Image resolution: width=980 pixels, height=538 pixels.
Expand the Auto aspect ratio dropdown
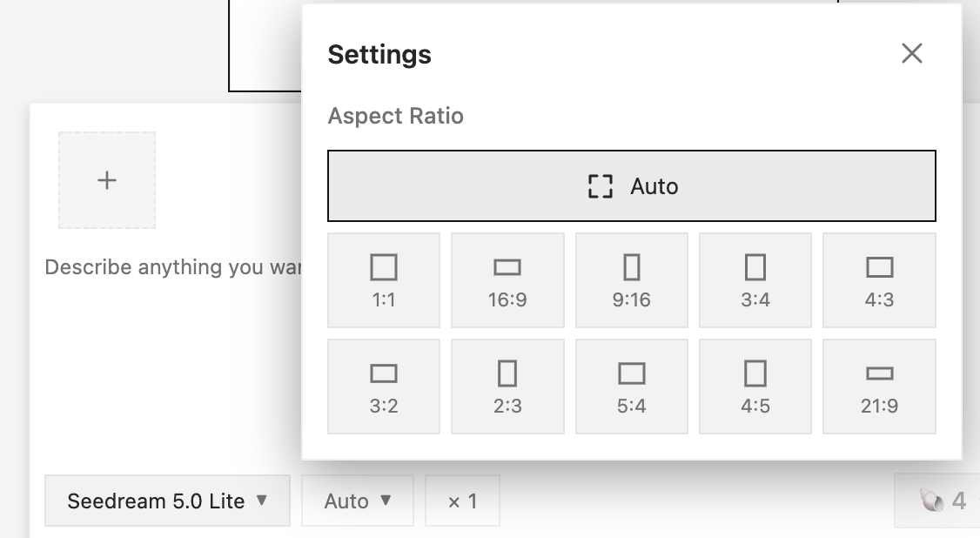(358, 501)
